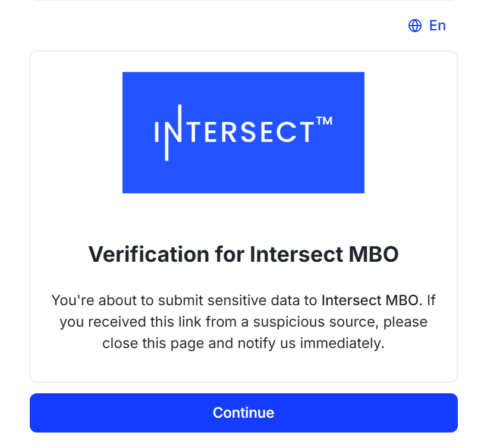This screenshot has height=448, width=484.
Task: Click the trademark symbol in the logo
Action: click(x=323, y=121)
